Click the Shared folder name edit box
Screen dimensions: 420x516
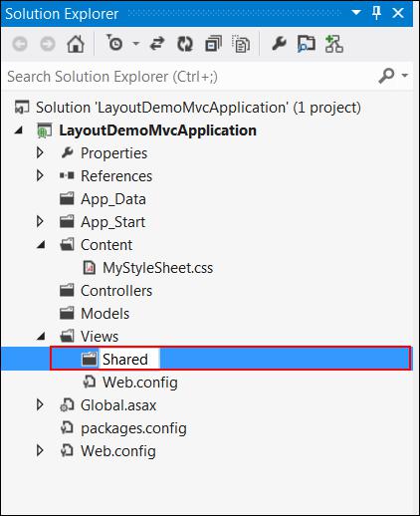pos(129,359)
